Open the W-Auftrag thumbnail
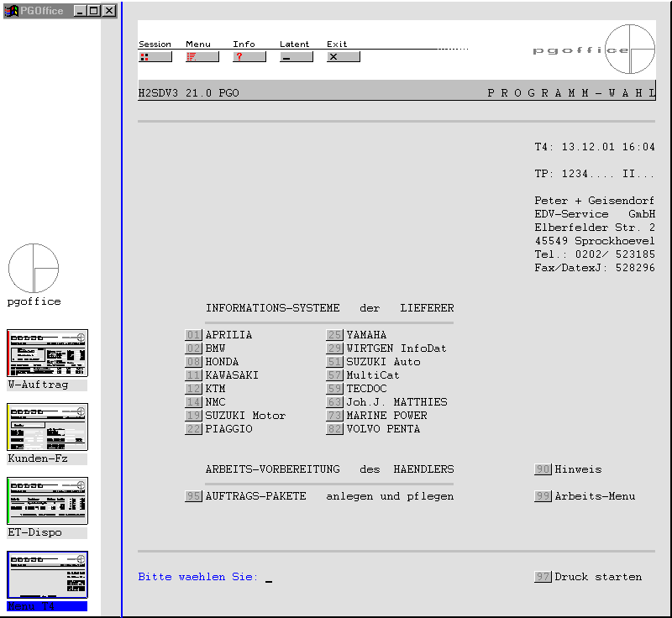 coord(47,353)
